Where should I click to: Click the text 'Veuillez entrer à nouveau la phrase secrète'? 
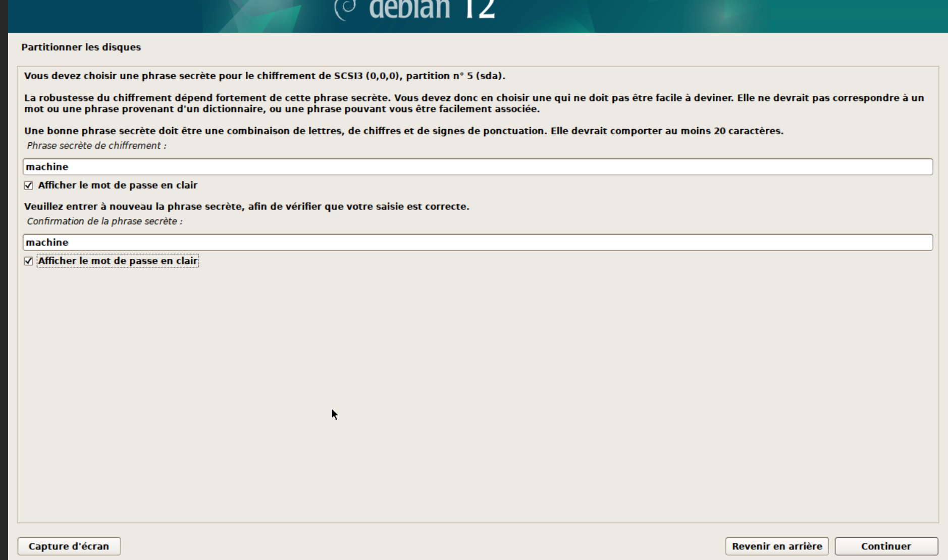pos(132,206)
